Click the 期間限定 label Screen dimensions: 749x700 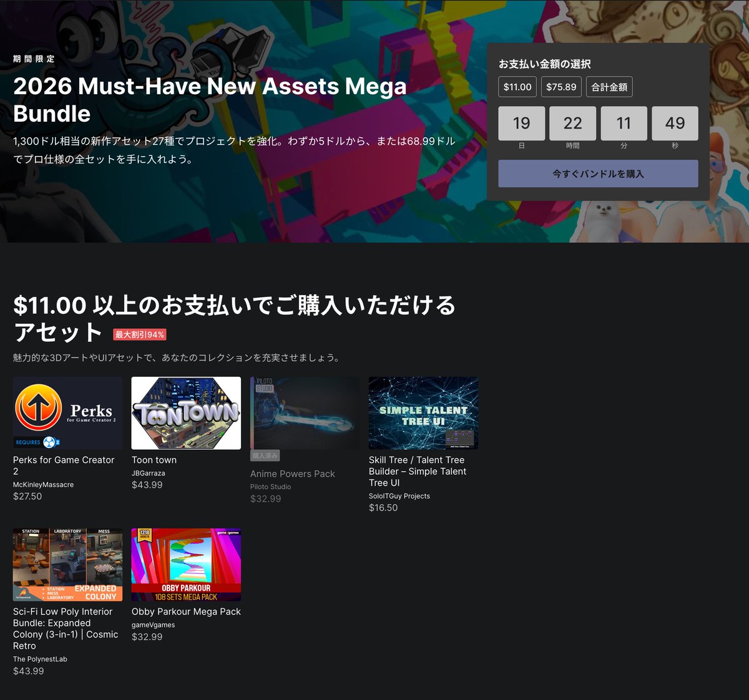[x=34, y=59]
